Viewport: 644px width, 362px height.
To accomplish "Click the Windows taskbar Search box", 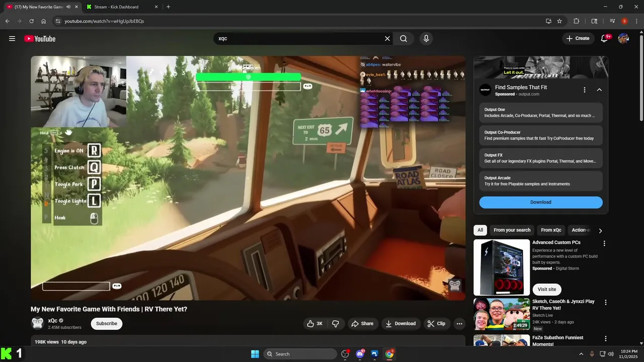I will coord(300,354).
